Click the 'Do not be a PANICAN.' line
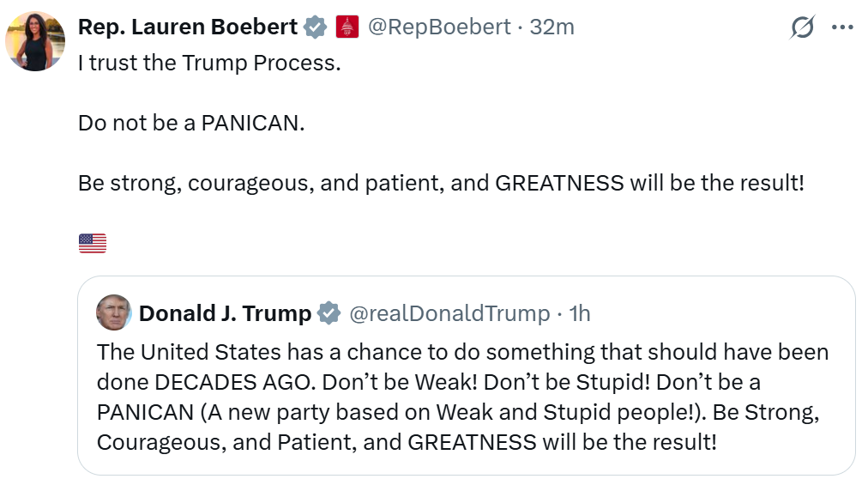 [x=191, y=123]
